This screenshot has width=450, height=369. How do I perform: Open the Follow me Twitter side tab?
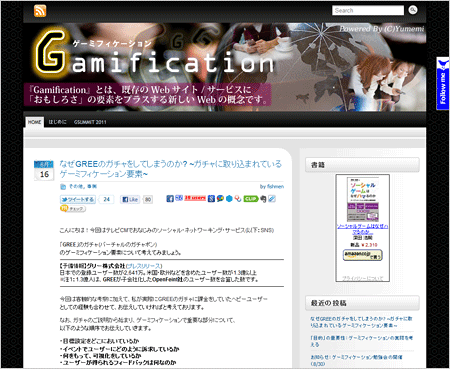pos(443,83)
